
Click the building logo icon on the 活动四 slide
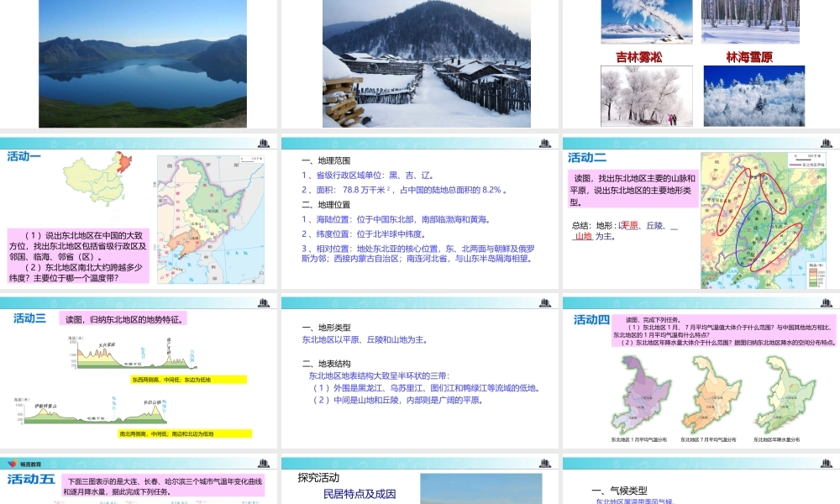(x=826, y=302)
